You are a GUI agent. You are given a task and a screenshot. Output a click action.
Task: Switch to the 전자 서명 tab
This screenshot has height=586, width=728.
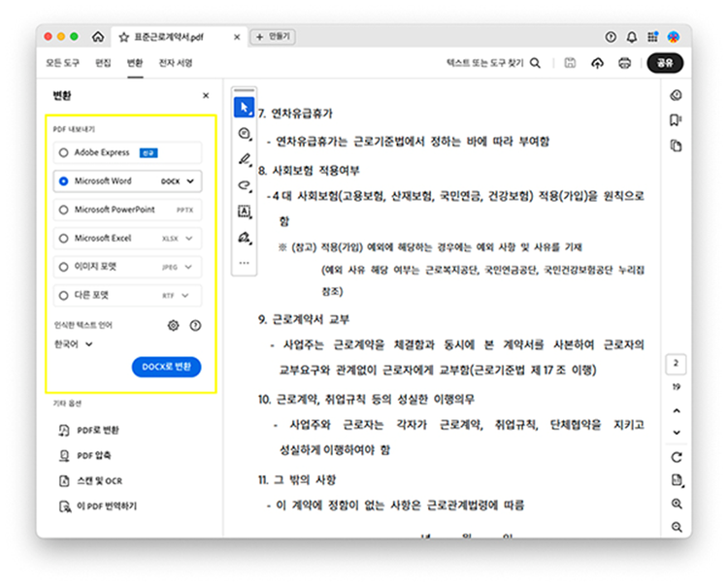[176, 63]
